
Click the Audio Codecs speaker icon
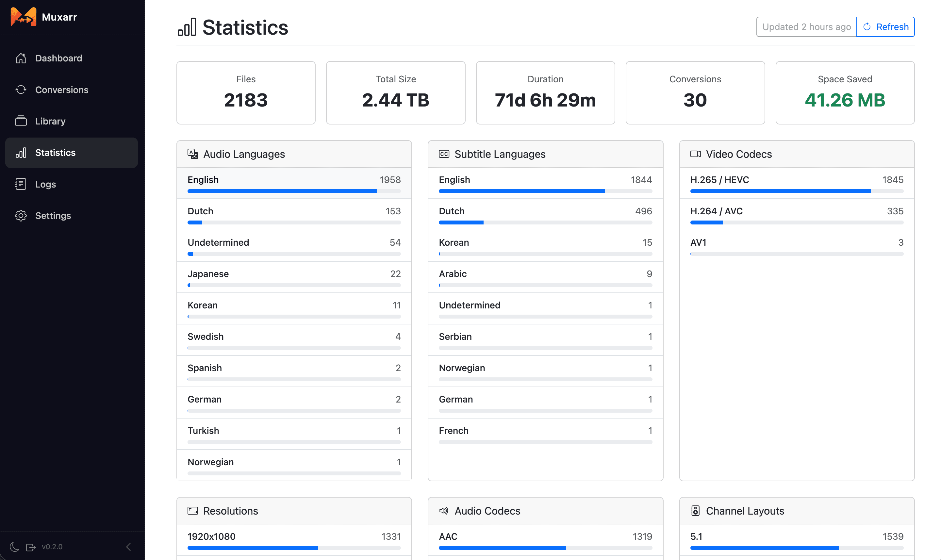444,511
